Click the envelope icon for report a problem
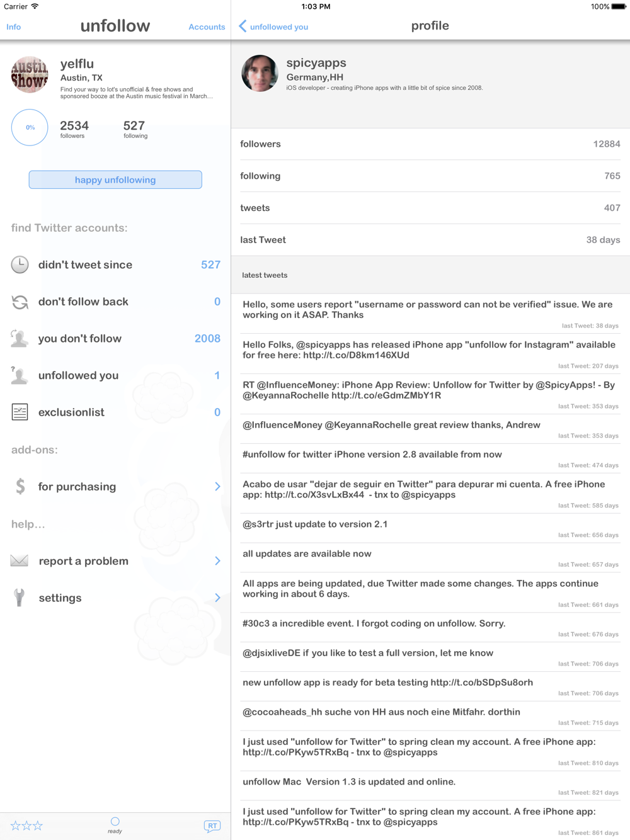Screen dimensions: 630x840 coord(20,560)
